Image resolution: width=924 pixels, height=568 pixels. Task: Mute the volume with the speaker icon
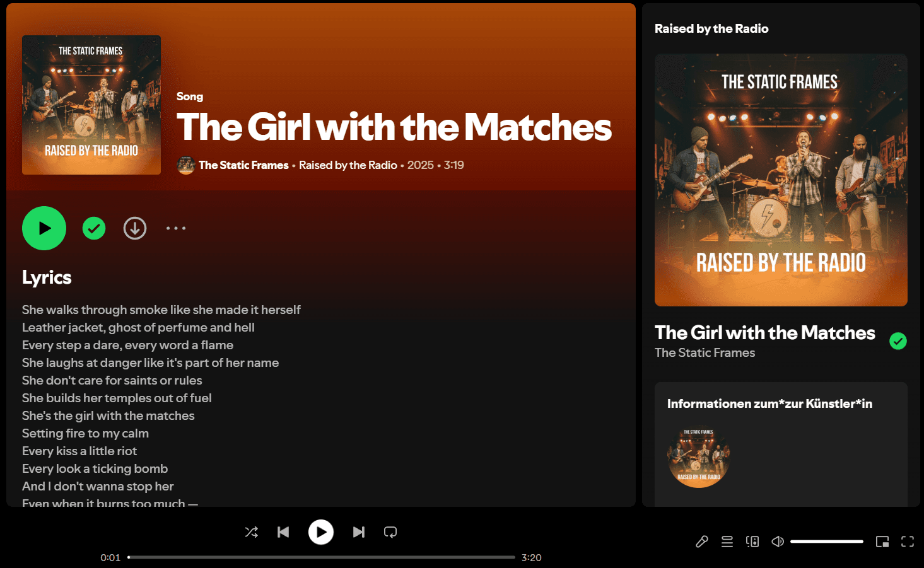click(x=778, y=542)
